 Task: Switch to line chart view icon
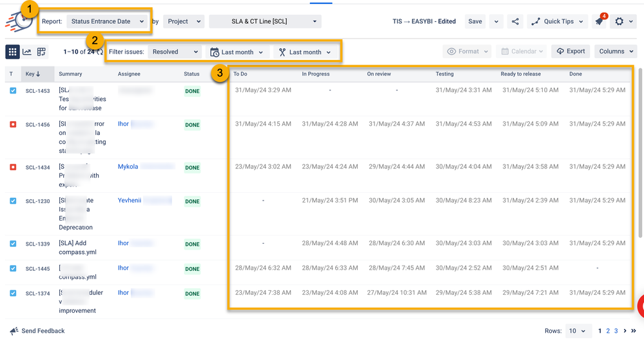click(x=27, y=52)
